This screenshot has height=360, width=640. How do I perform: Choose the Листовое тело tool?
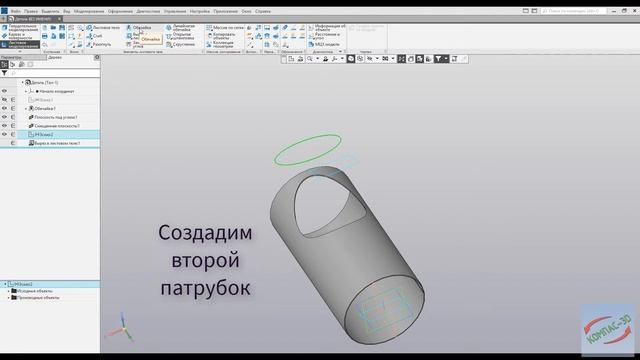[103, 28]
